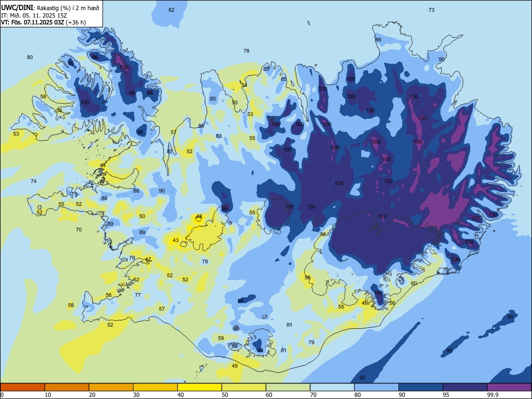Viewport: 532px width, 399px height.
Task: Click the 48 humidity value
Action: tap(199, 217)
